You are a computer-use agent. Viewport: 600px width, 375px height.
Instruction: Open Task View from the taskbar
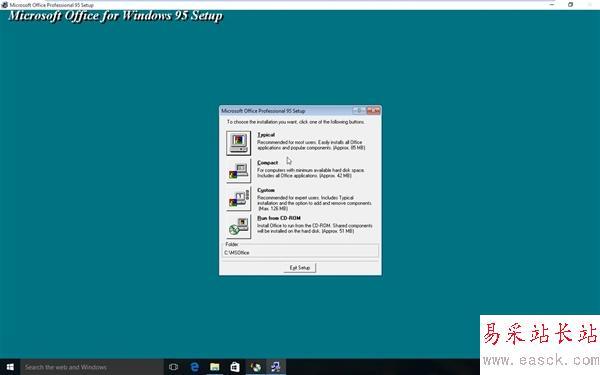click(173, 367)
